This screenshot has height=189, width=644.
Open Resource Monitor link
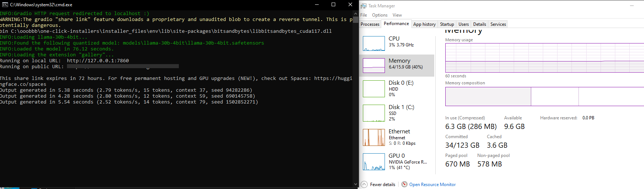[x=432, y=185]
